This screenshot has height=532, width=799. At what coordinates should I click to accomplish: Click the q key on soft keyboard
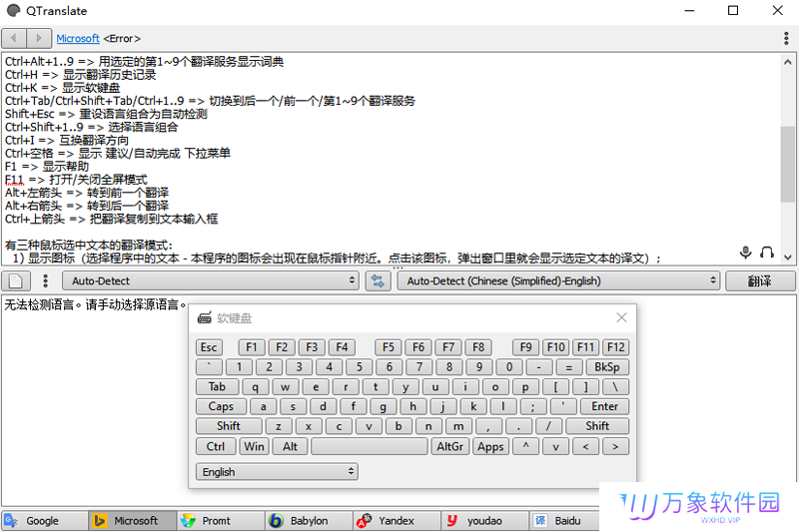255,387
